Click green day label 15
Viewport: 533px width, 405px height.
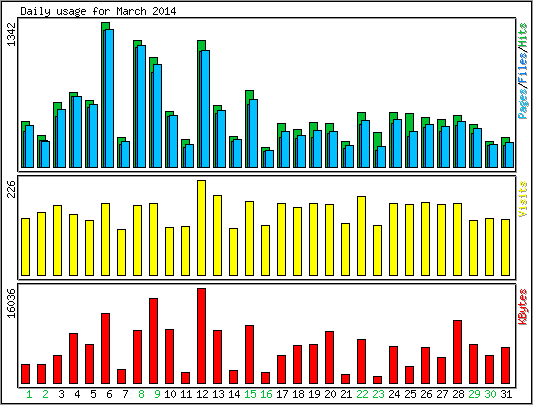[250, 394]
